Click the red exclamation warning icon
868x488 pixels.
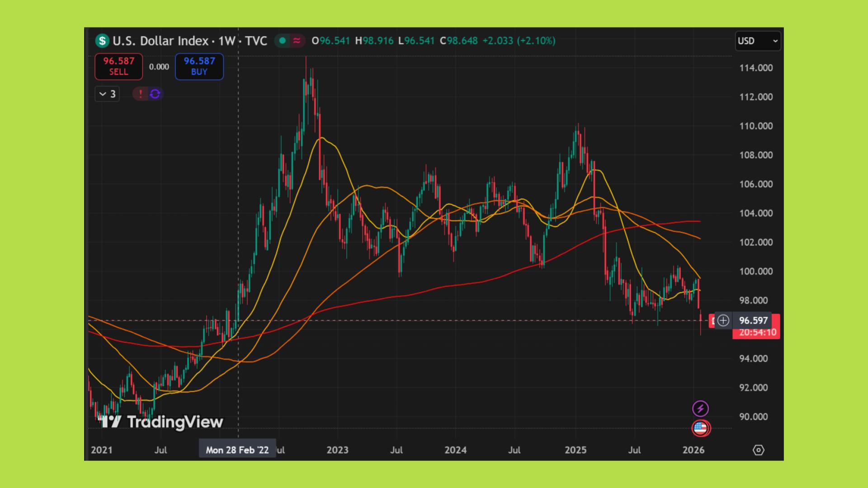[141, 94]
